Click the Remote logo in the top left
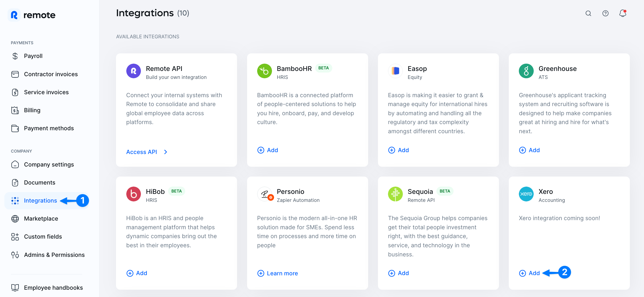The image size is (644, 297). tap(31, 15)
